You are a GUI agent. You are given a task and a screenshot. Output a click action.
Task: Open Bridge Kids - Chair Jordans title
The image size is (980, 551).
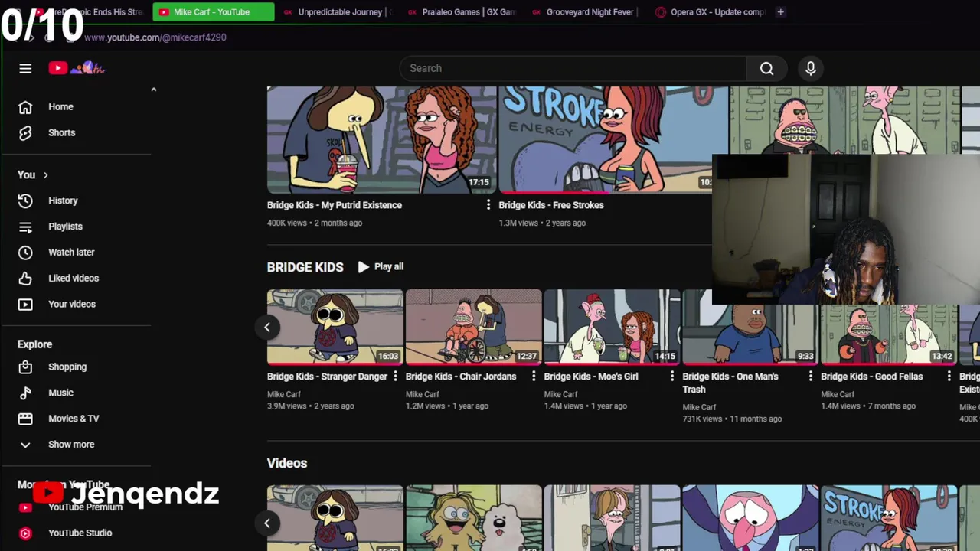pyautogui.click(x=461, y=377)
